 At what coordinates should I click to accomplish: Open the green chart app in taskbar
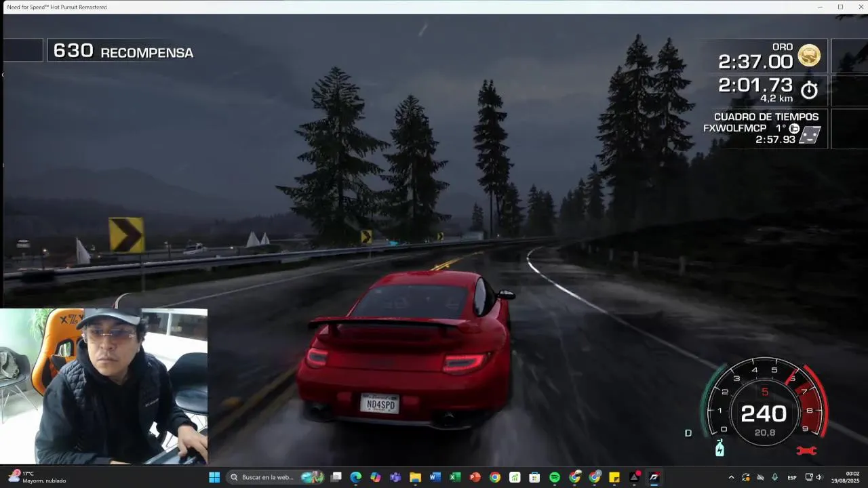pos(515,477)
